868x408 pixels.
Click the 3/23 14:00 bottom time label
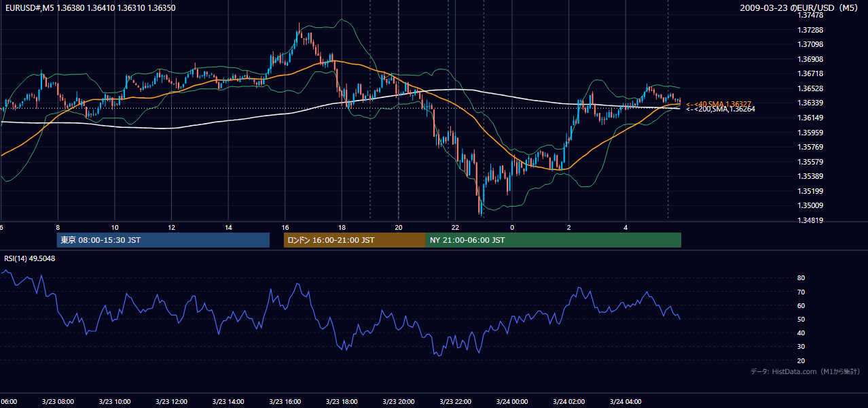(228, 402)
